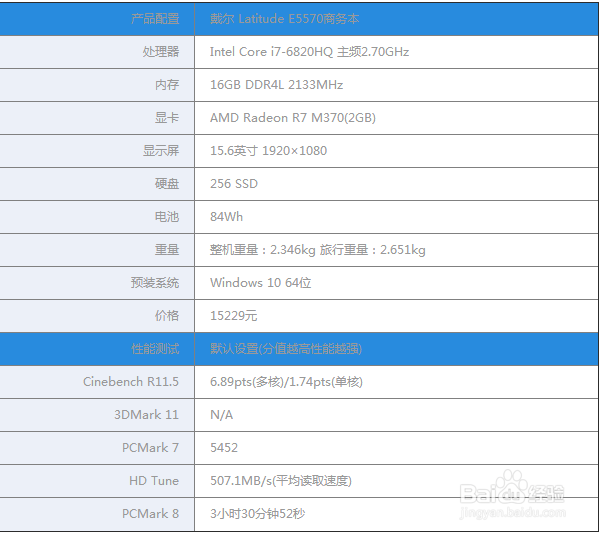Click the PCMark 7 label
The image size is (600, 534).
tap(150, 448)
